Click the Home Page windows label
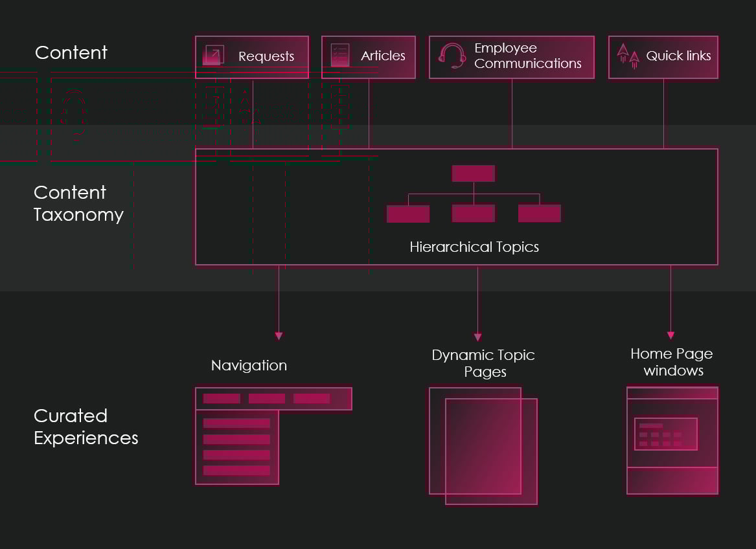Screen dimensions: 756x549 click(672, 362)
